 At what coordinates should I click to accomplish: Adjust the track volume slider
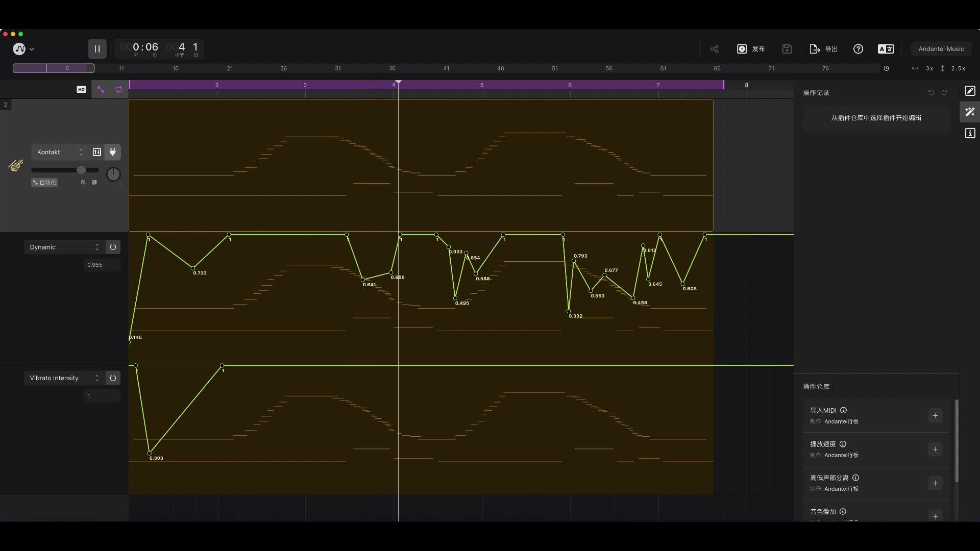pos(82,170)
